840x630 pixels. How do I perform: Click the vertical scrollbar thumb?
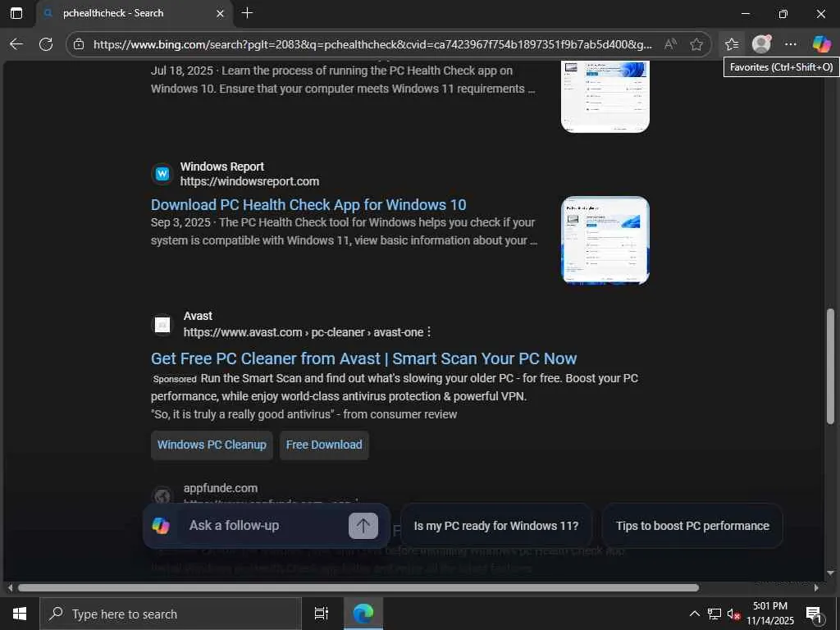click(830, 366)
